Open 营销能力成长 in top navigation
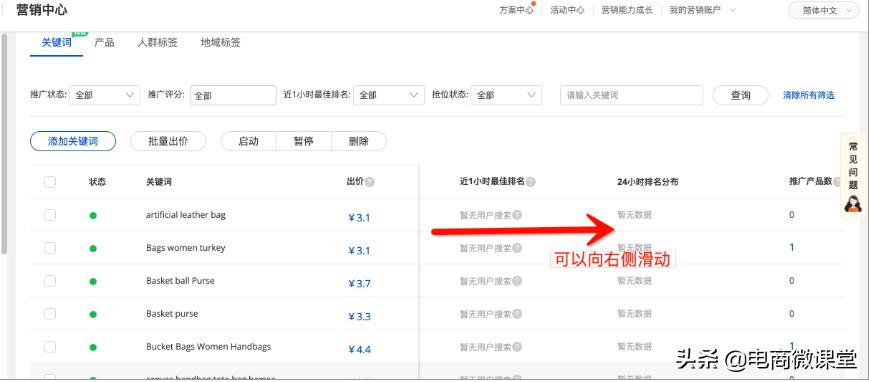 [627, 10]
